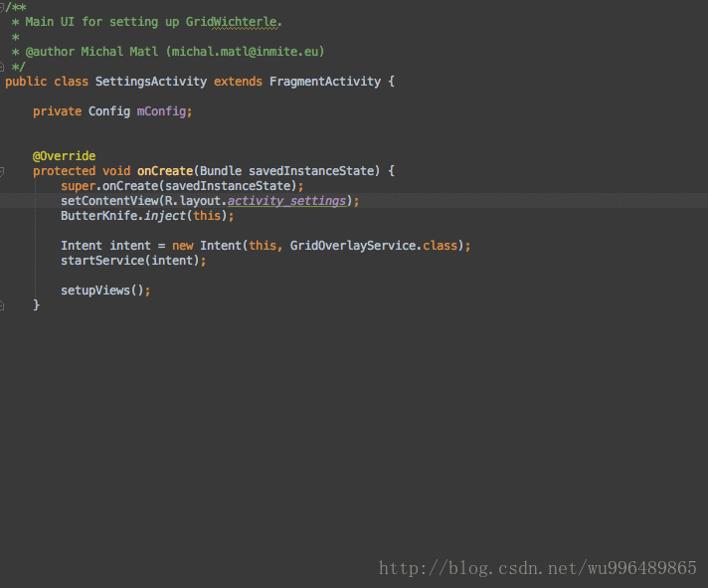The image size is (708, 588).
Task: Click the FragmentActivity superclass name
Action: [x=325, y=82]
